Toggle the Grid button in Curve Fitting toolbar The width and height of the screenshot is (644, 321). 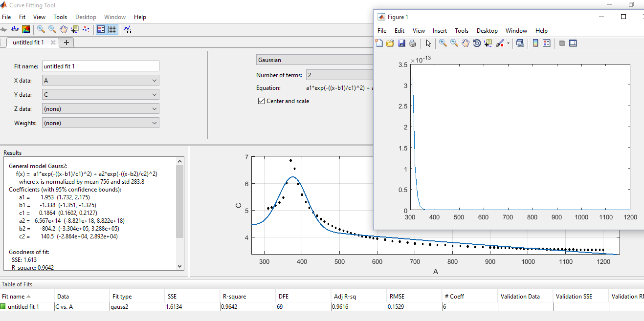coord(112,29)
